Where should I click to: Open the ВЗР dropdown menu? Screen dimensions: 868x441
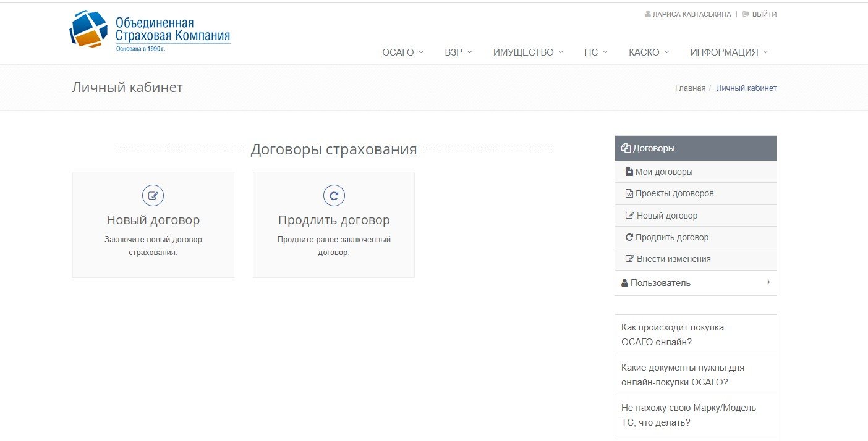457,52
